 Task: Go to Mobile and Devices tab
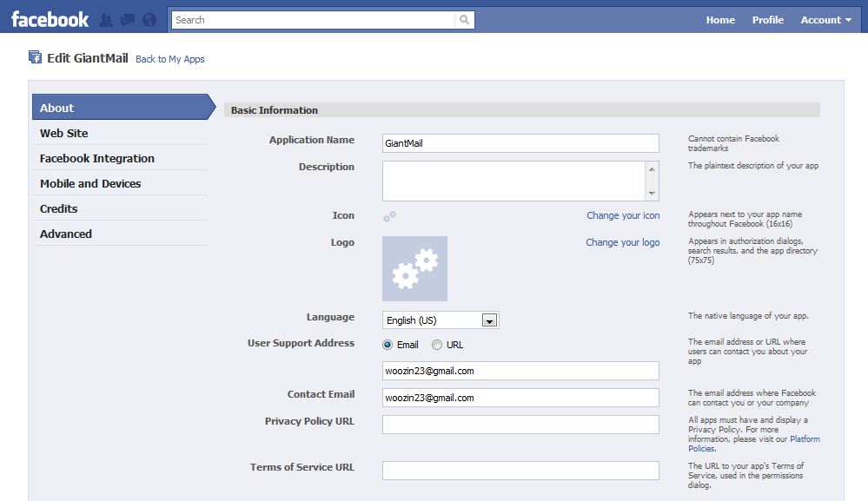pyautogui.click(x=120, y=183)
